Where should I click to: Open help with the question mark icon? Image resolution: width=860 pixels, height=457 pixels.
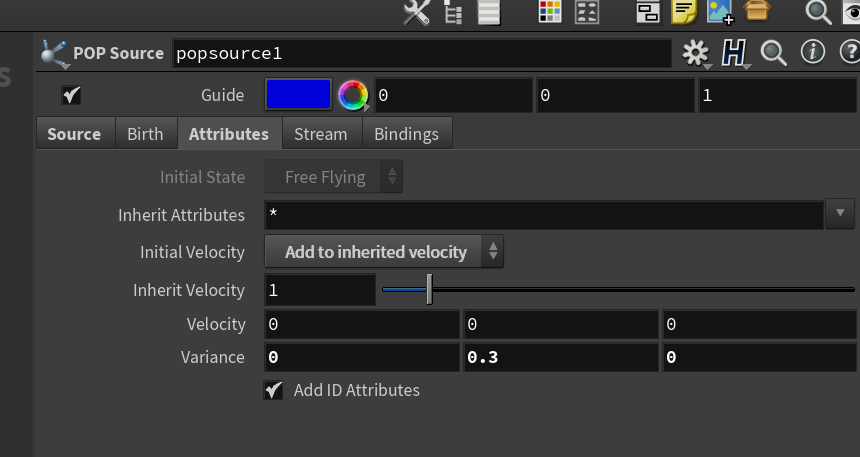[851, 53]
